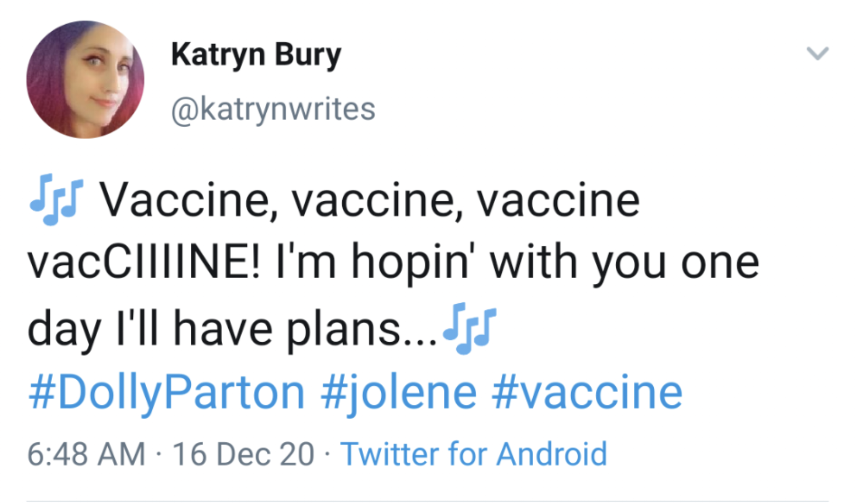This screenshot has width=855, height=504.
Task: Click the music notes emoji before Vaccine
Action: pyautogui.click(x=56, y=199)
